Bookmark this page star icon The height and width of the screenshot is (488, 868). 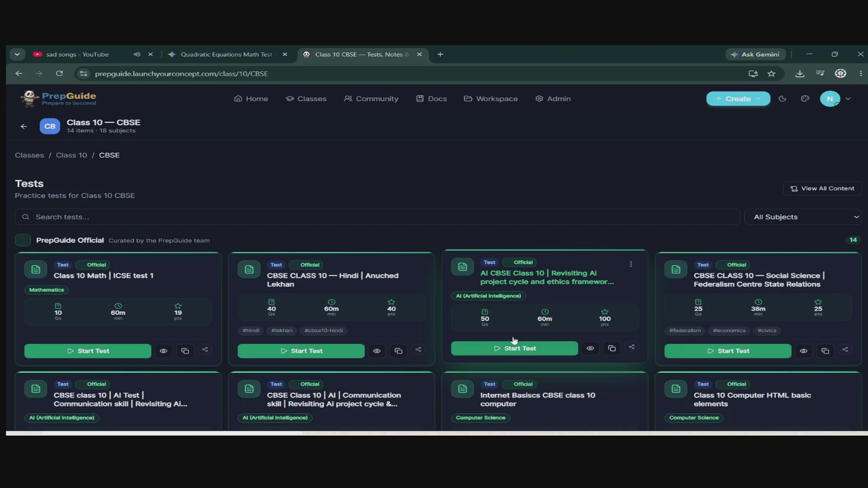(x=772, y=73)
